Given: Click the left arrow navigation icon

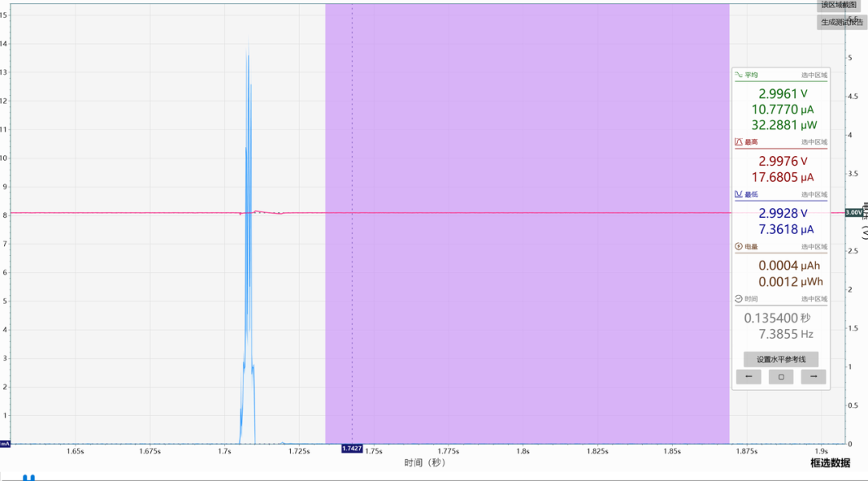Looking at the screenshot, I should point(748,376).
